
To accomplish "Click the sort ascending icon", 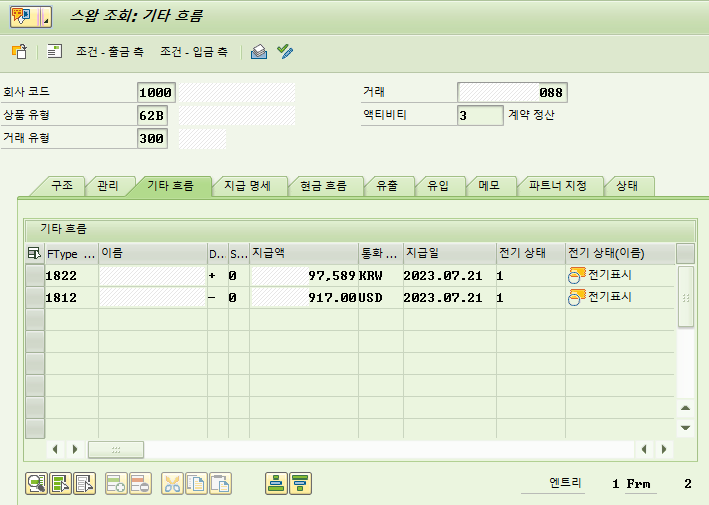I will coord(276,484).
